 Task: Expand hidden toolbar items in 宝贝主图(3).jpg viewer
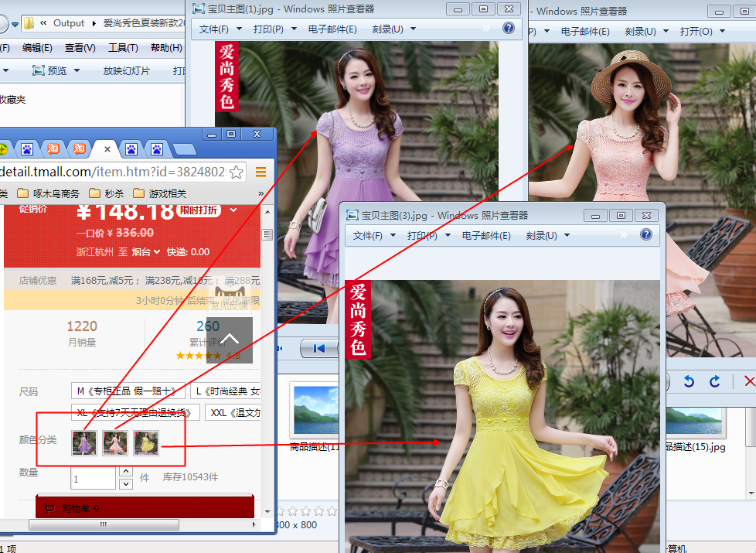pyautogui.click(x=623, y=235)
